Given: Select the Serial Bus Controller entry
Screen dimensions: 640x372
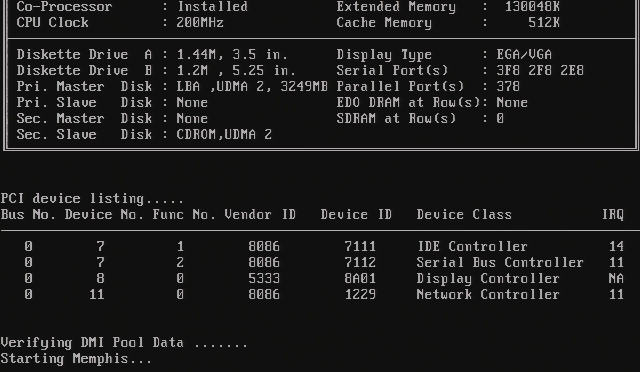Looking at the screenshot, I should [500, 262].
